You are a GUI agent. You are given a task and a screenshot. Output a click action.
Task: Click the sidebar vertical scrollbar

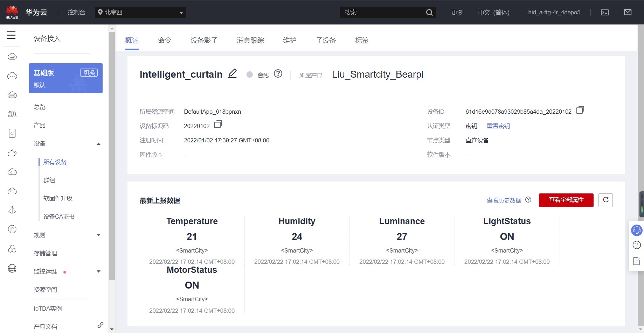(112, 156)
